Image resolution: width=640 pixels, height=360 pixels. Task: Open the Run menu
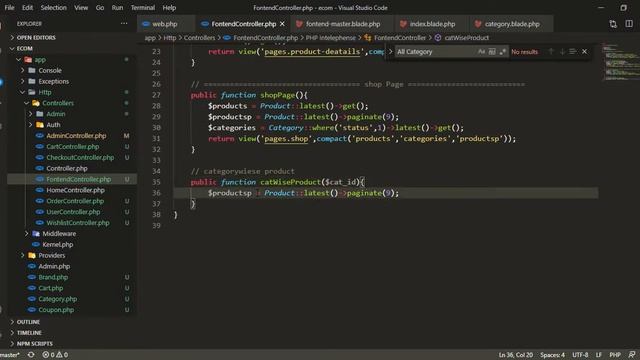117,8
